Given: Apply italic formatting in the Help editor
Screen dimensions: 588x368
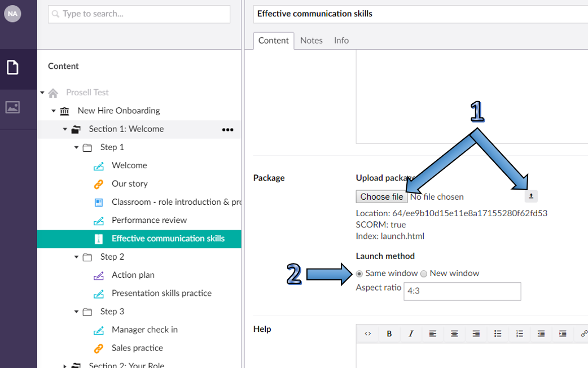Looking at the screenshot, I should [x=411, y=334].
